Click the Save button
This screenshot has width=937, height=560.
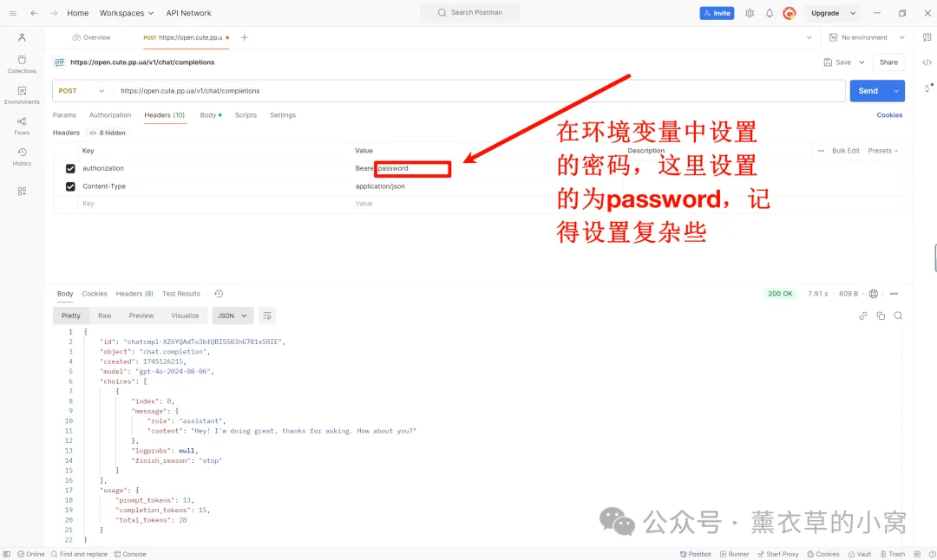tap(837, 62)
